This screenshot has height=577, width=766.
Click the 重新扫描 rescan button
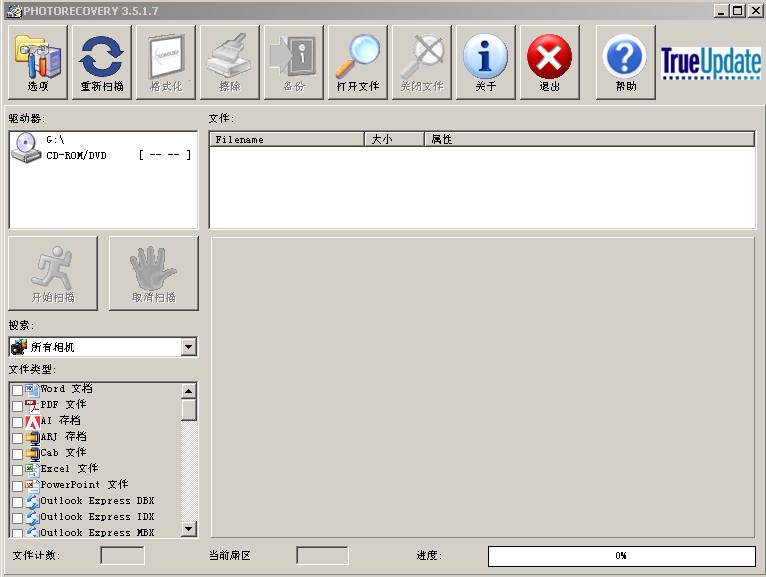102,63
